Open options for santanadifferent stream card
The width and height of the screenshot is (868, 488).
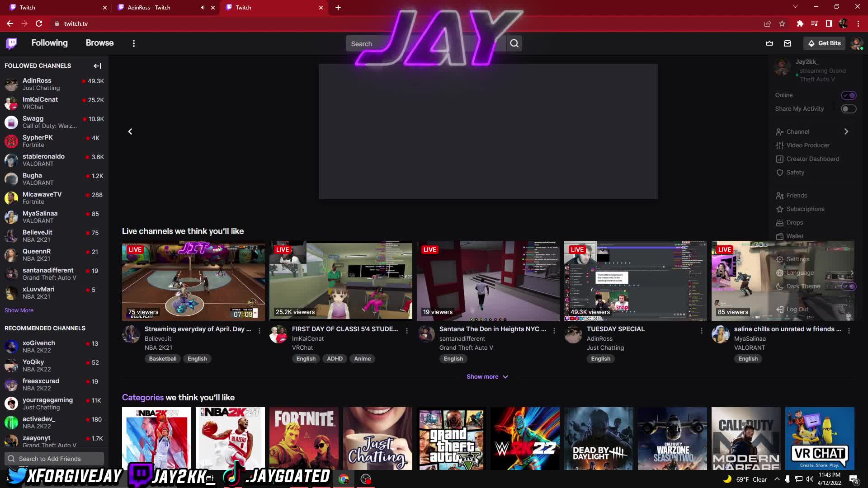(x=554, y=331)
